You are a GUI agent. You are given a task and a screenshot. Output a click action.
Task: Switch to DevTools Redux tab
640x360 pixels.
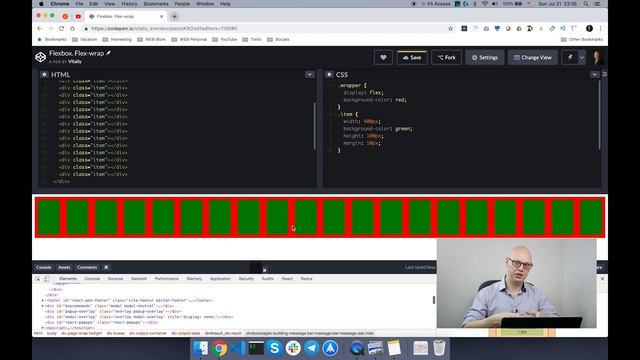tap(306, 279)
